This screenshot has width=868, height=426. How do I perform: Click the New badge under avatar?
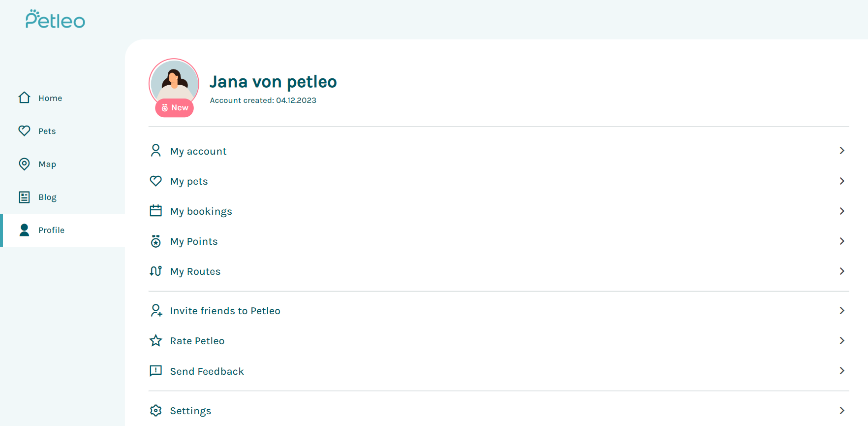point(174,107)
